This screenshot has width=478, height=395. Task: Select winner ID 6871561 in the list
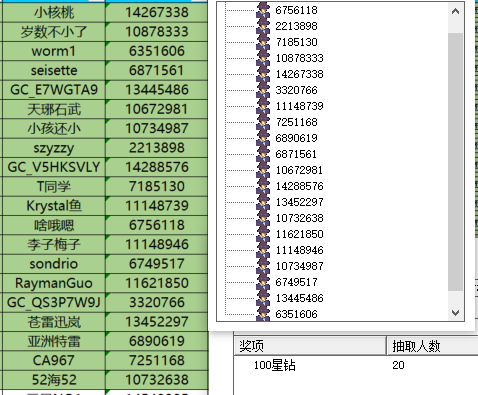296,154
